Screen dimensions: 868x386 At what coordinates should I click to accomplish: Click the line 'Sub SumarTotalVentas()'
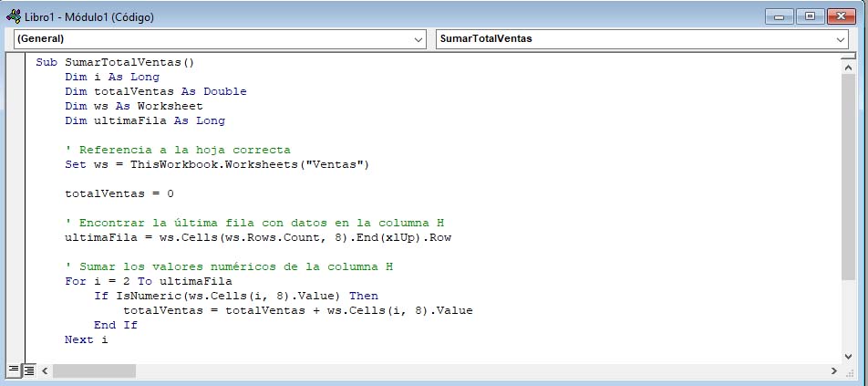click(115, 63)
